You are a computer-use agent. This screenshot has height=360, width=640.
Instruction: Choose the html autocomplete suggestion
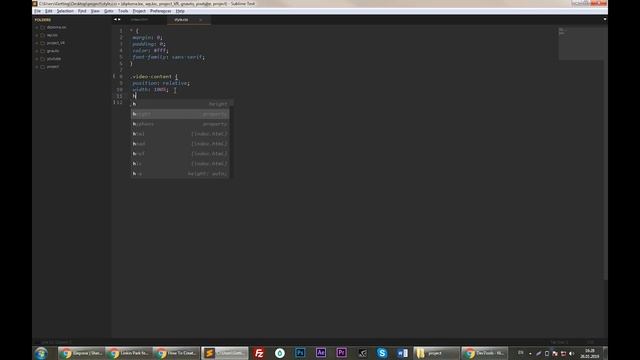(x=180, y=134)
